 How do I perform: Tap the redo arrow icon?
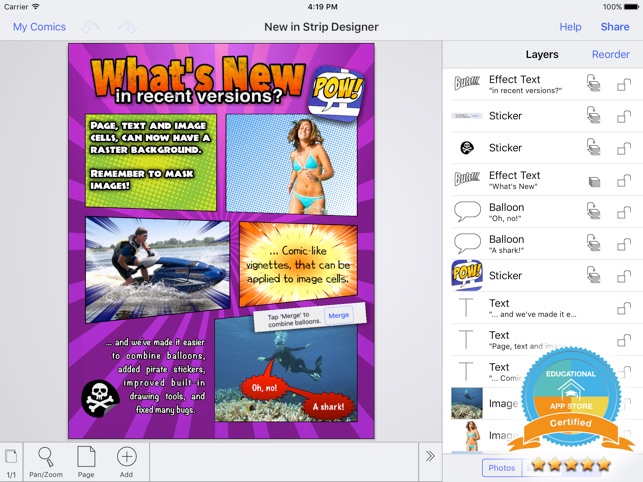pyautogui.click(x=128, y=27)
